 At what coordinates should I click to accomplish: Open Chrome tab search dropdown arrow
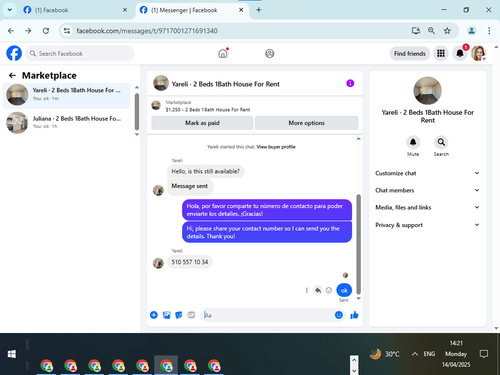click(x=10, y=10)
